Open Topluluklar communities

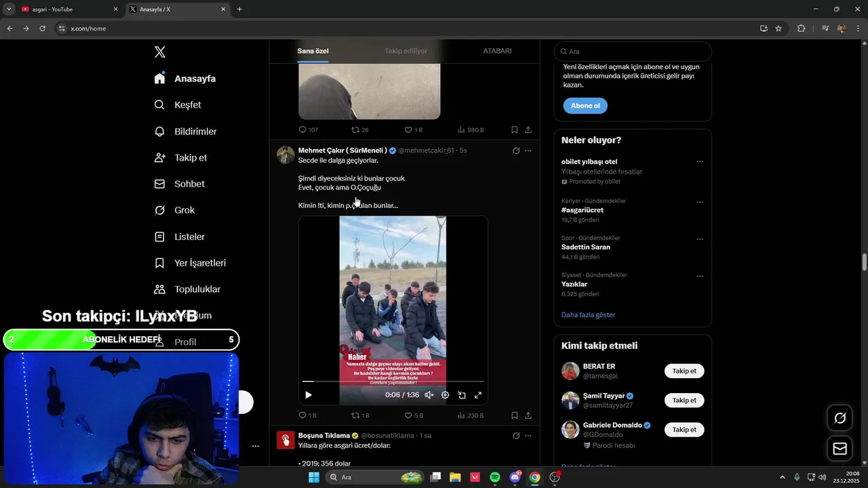(187, 289)
